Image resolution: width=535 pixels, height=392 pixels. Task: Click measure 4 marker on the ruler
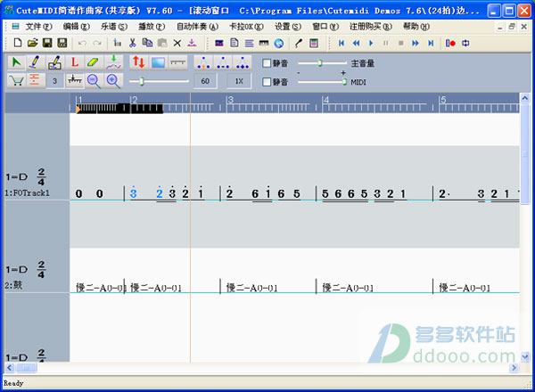326,100
